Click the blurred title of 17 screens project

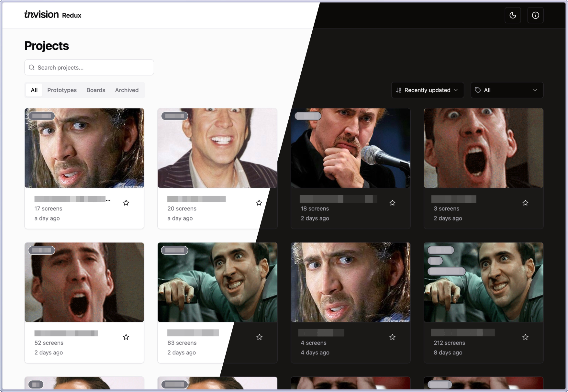(72, 199)
